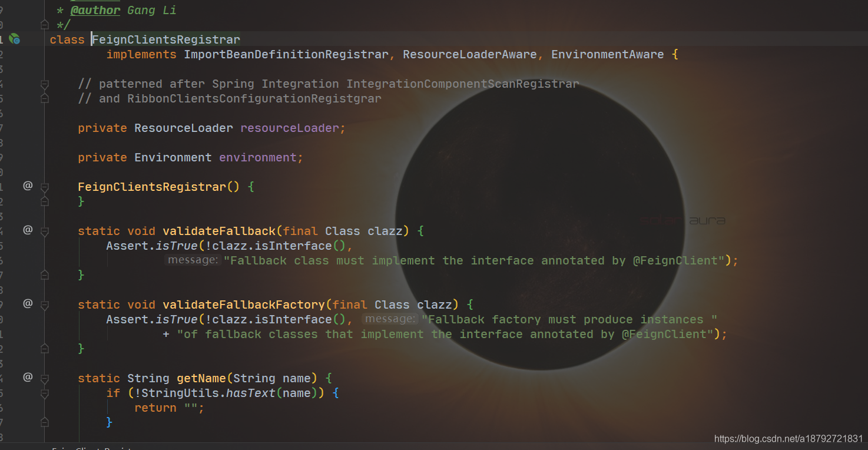
Task: Click the hasText call in the if statement
Action: [x=251, y=393]
